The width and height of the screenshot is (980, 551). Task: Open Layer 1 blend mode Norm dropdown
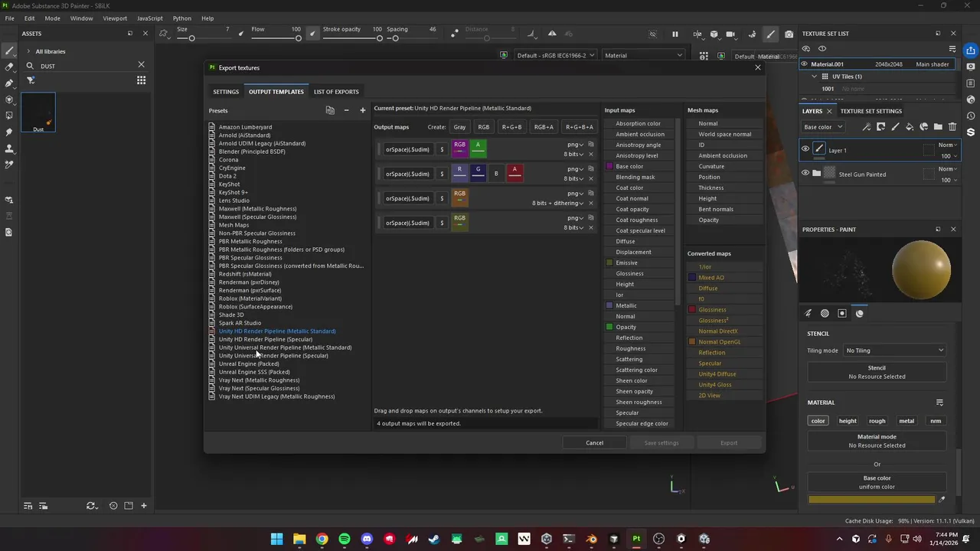[948, 145]
